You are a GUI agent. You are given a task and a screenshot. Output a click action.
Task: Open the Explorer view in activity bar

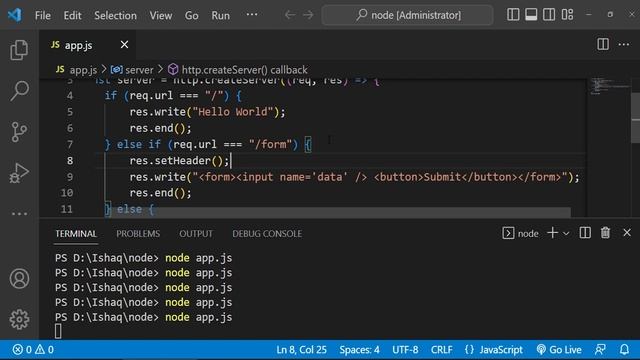point(19,50)
